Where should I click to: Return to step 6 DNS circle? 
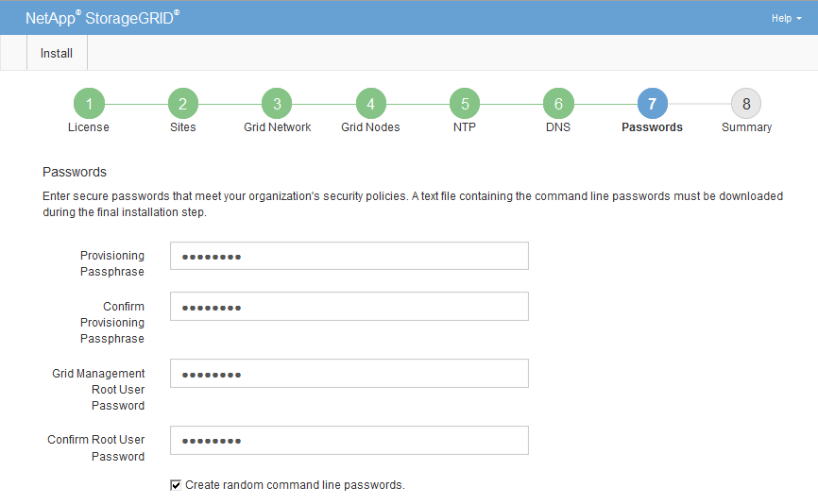click(558, 104)
